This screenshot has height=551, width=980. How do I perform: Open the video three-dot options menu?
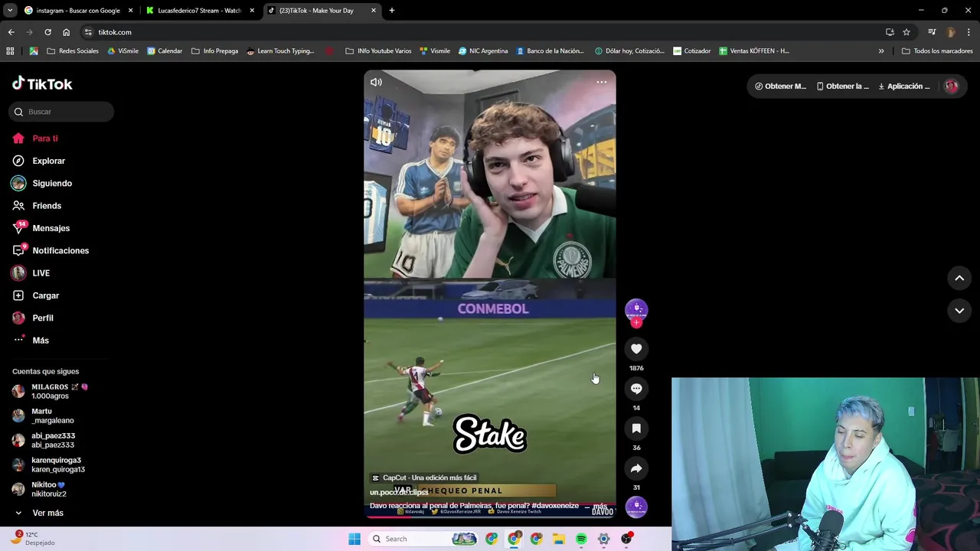pyautogui.click(x=602, y=82)
